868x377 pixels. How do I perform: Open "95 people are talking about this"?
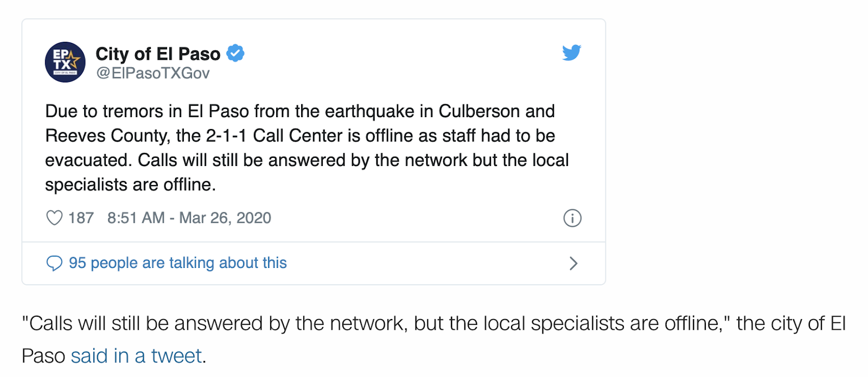(x=177, y=263)
